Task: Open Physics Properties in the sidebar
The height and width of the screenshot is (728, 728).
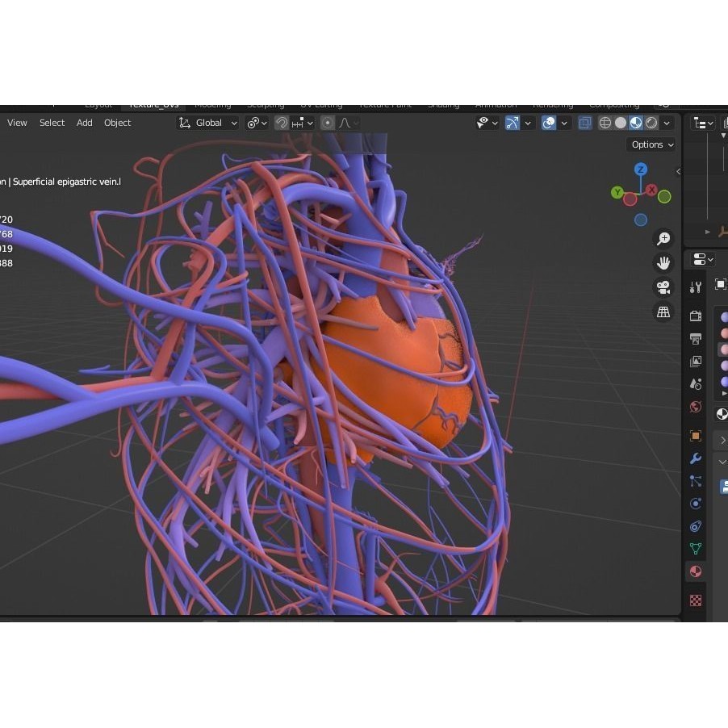Action: 695,503
